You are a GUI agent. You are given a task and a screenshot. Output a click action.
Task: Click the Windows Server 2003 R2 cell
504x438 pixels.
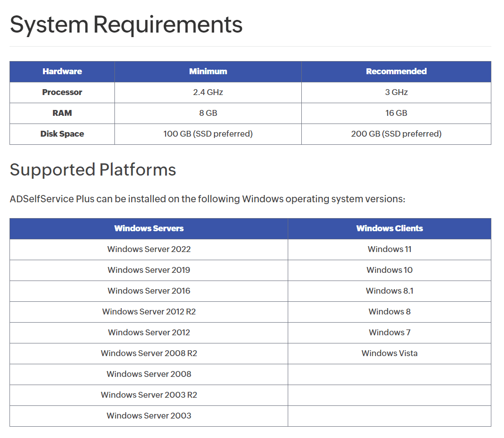pos(149,395)
